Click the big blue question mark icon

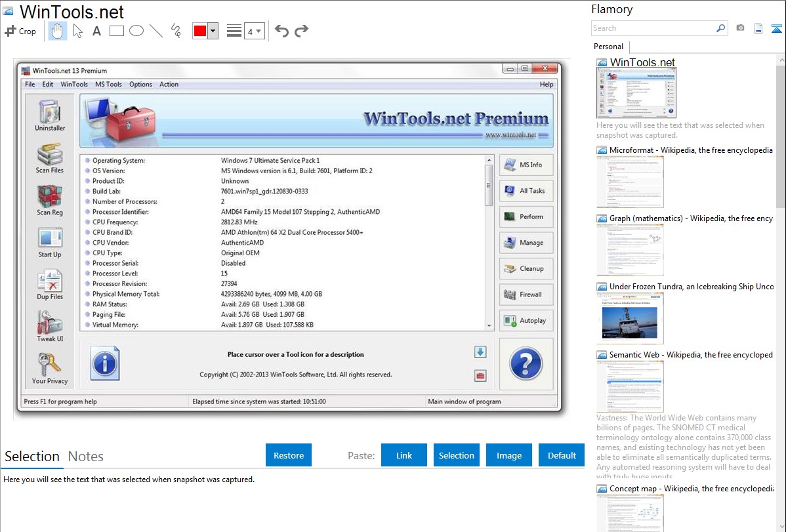tap(526, 364)
